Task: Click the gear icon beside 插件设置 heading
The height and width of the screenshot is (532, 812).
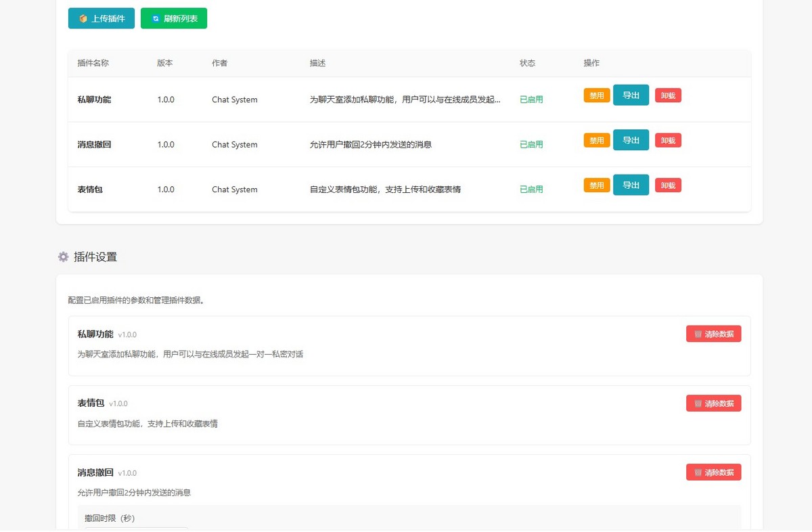Action: pyautogui.click(x=63, y=257)
